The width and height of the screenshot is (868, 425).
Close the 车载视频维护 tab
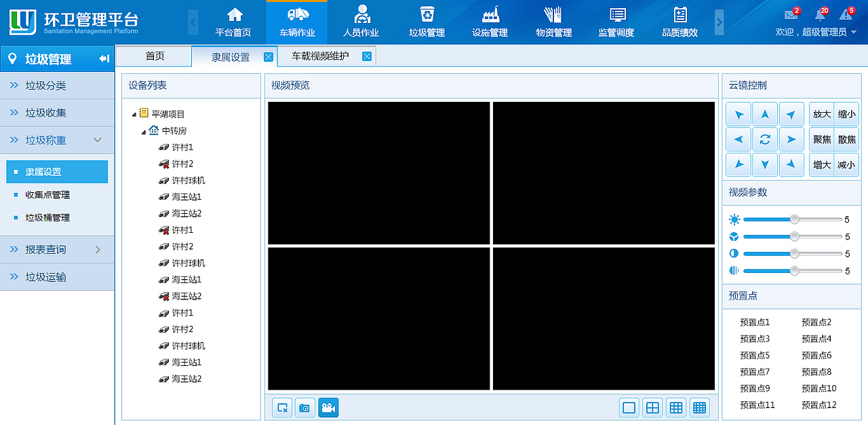pyautogui.click(x=367, y=56)
